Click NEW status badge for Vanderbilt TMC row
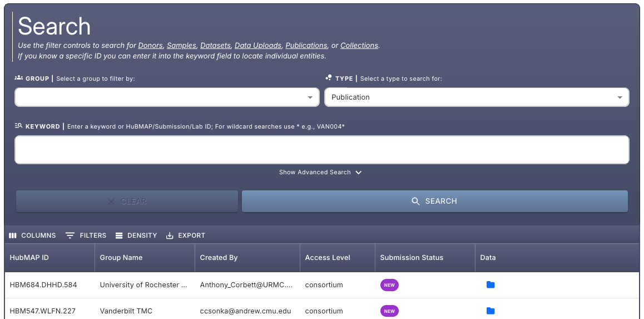Screen dimensions: 644x319 click(x=389, y=311)
